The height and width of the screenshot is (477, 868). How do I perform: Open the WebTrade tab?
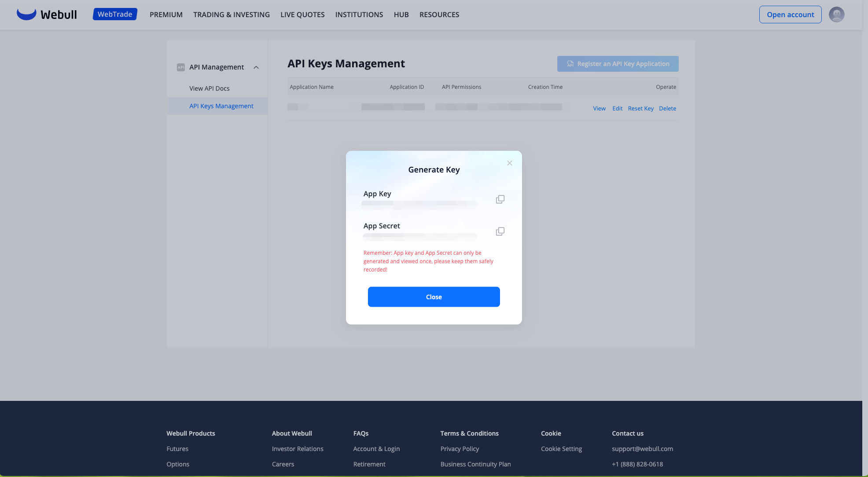click(115, 14)
